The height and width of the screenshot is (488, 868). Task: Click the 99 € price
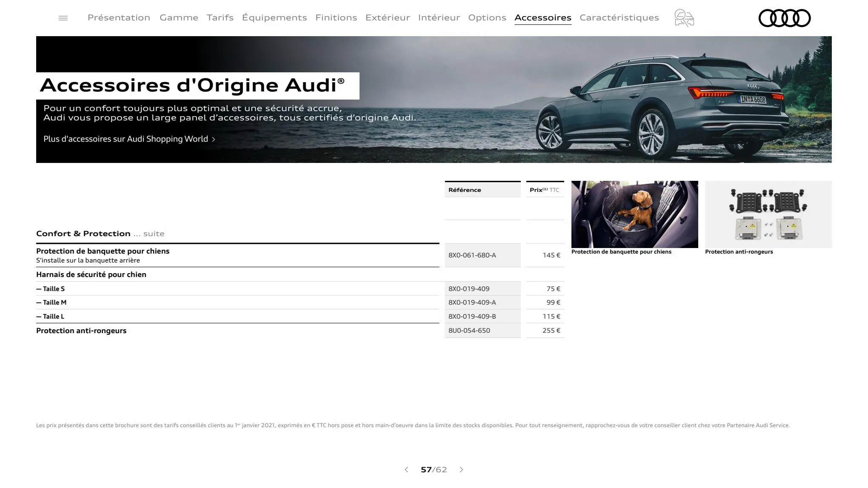(554, 303)
